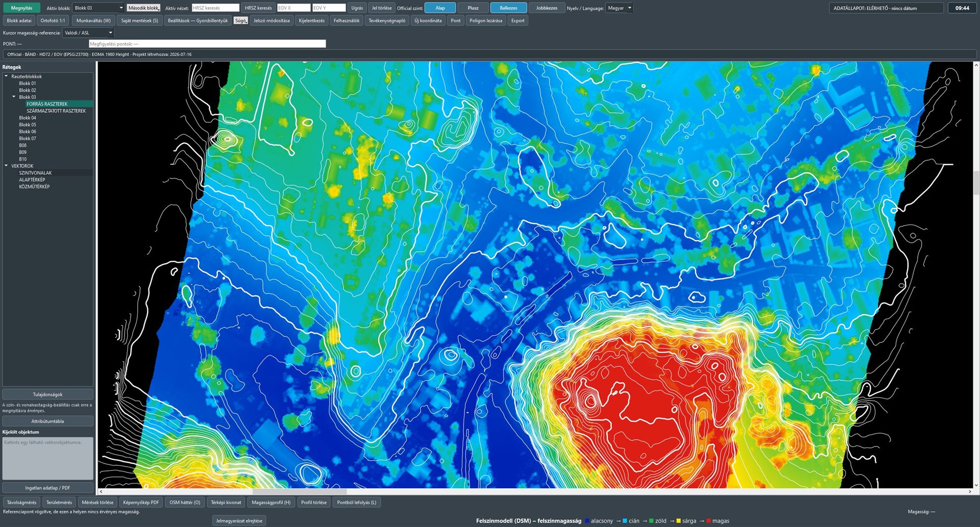Open the Aktív blokk dropdown
Screen dimensions: 980x527
click(x=98, y=8)
